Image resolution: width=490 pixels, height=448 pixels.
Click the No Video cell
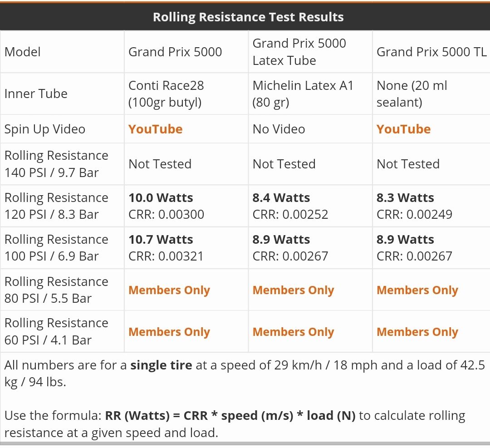coord(279,129)
